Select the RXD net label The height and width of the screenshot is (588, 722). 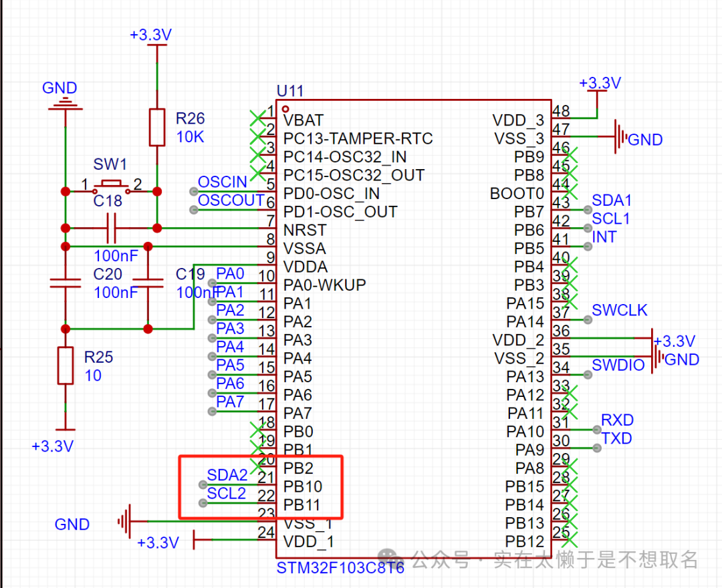coord(617,420)
